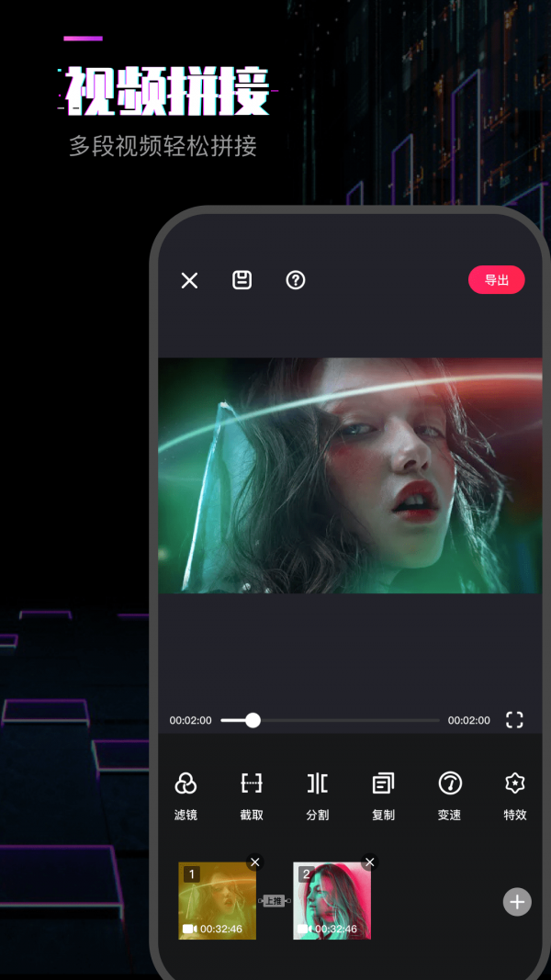The image size is (551, 980).
Task: Open help via the question mark icon
Action: click(x=295, y=280)
